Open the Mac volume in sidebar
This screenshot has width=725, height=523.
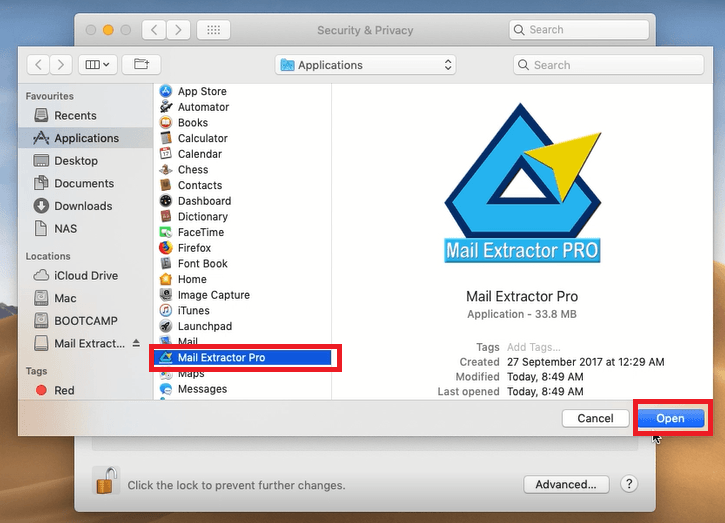[86, 298]
